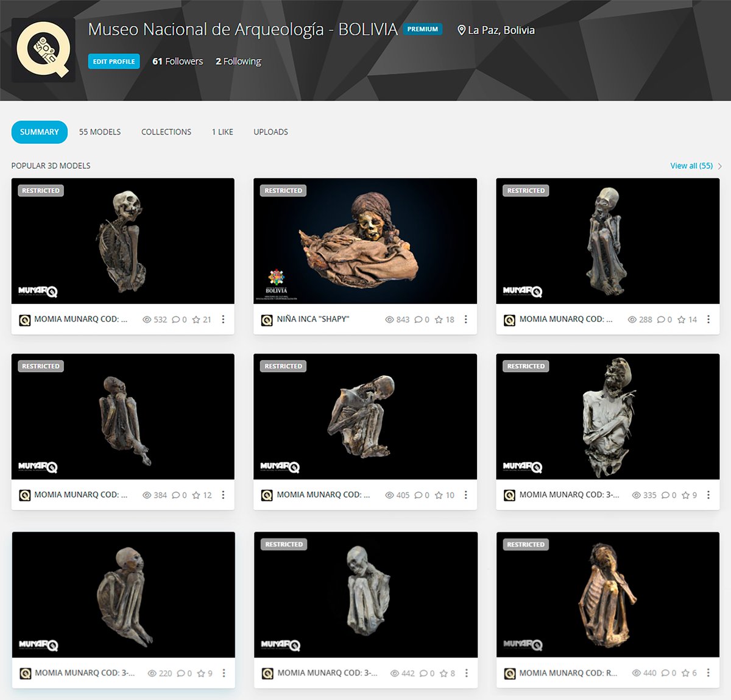Image resolution: width=731 pixels, height=700 pixels.
Task: Open the thumbnail of the 532-views mummy model
Action: click(123, 241)
